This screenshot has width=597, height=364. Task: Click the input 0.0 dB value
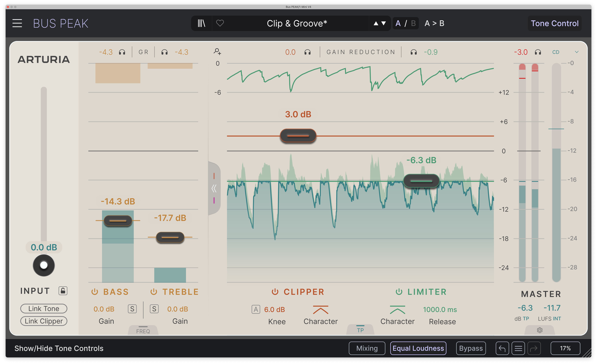click(x=44, y=247)
